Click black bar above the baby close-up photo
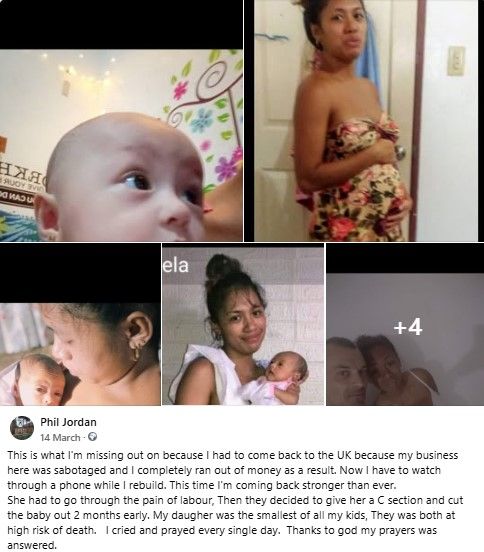484x552 pixels. coord(121,25)
